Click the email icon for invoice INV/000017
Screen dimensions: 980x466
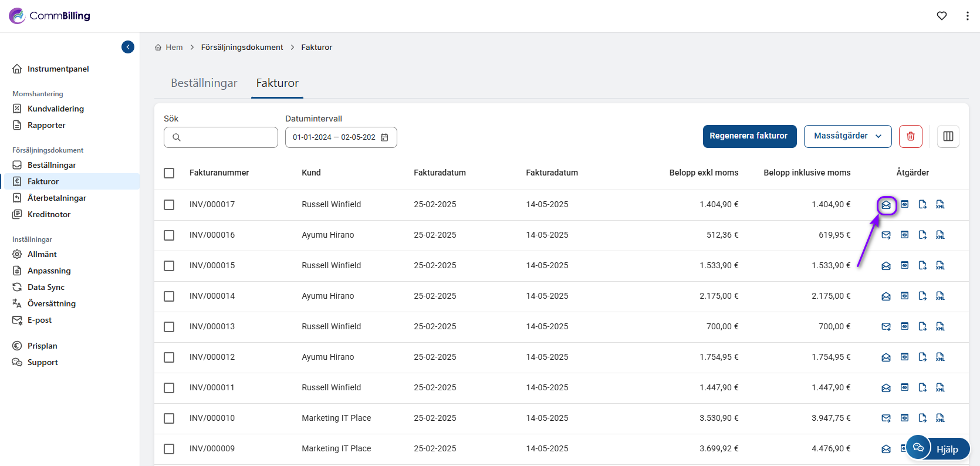[x=886, y=205]
